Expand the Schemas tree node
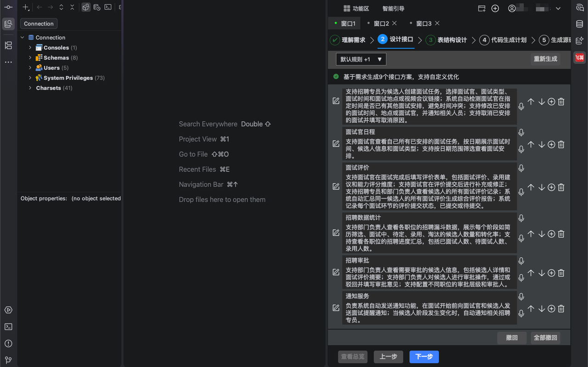588x367 pixels. click(x=30, y=58)
